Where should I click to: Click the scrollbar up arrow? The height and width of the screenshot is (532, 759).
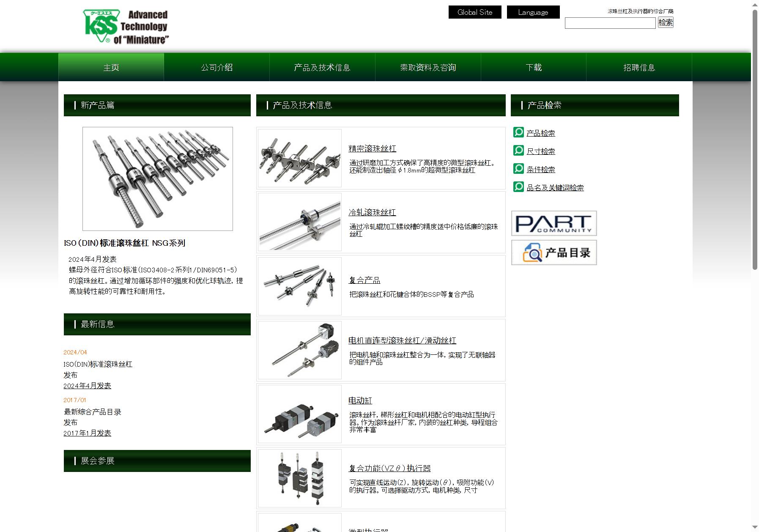coord(755,5)
